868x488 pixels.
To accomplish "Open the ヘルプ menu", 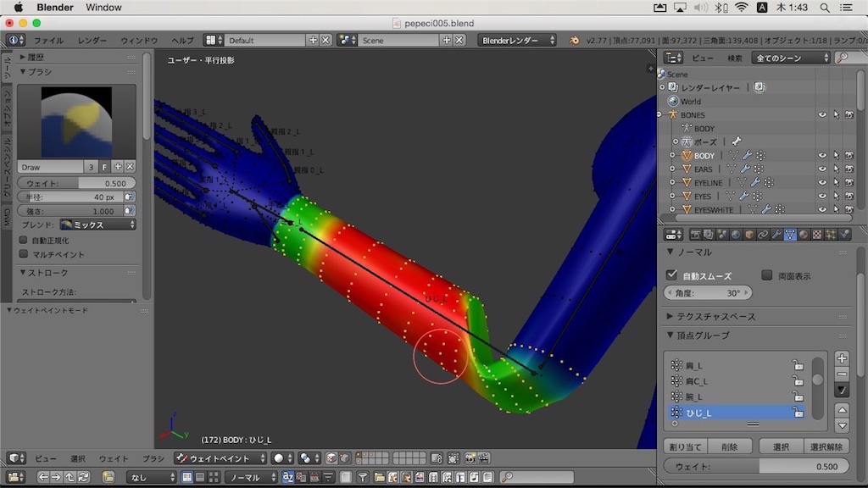I will click(182, 41).
